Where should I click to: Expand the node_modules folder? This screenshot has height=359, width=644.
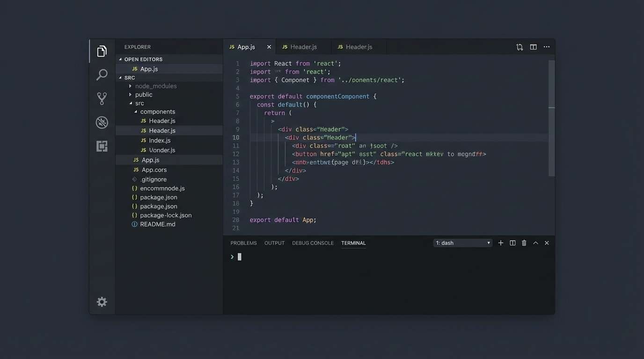click(x=130, y=86)
